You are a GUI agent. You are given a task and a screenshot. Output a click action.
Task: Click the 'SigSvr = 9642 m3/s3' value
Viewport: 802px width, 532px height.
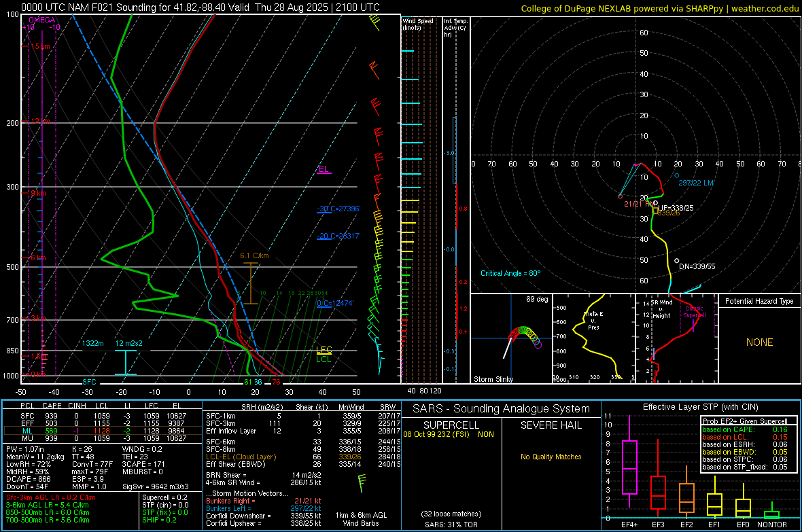(156, 486)
